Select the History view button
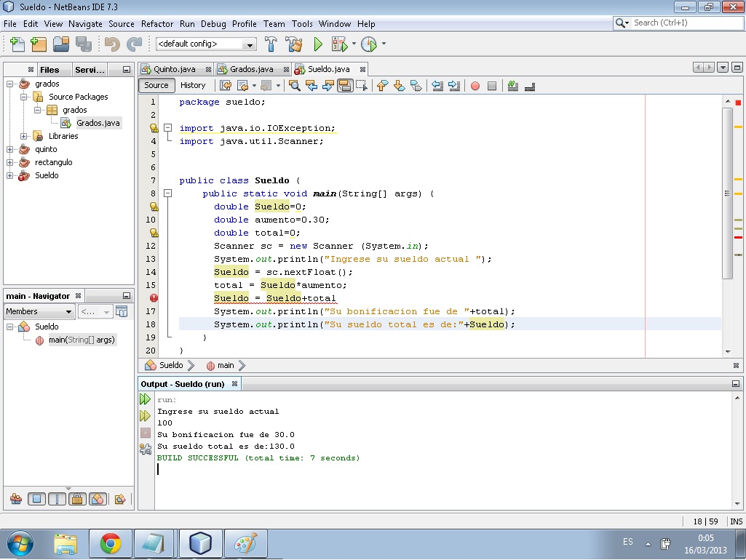The width and height of the screenshot is (746, 560). click(x=193, y=85)
